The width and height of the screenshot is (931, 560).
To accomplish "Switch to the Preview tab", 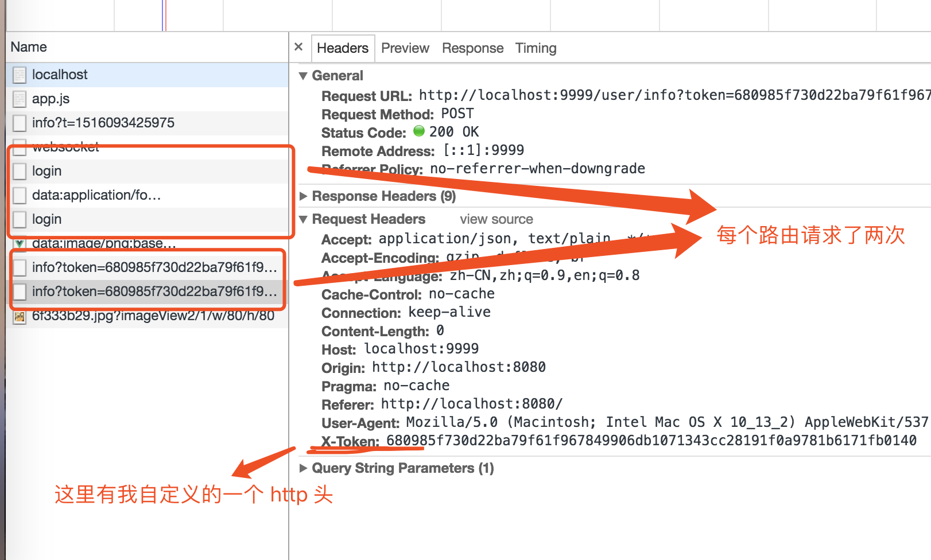I will click(405, 48).
